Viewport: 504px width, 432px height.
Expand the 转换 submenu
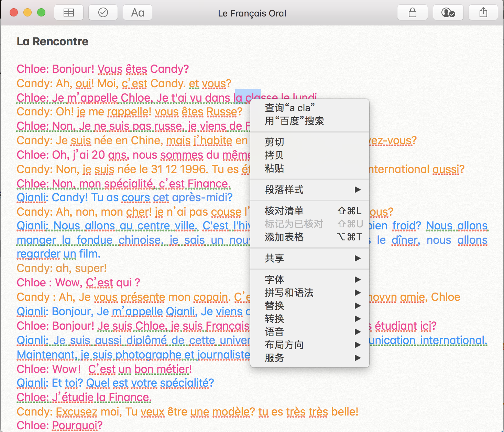[x=310, y=319]
